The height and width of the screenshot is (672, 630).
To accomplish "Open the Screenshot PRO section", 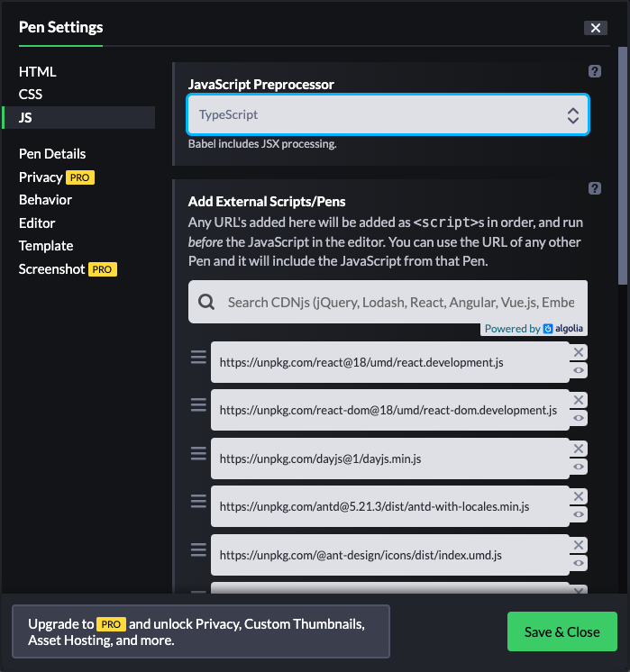I will pyautogui.click(x=68, y=269).
